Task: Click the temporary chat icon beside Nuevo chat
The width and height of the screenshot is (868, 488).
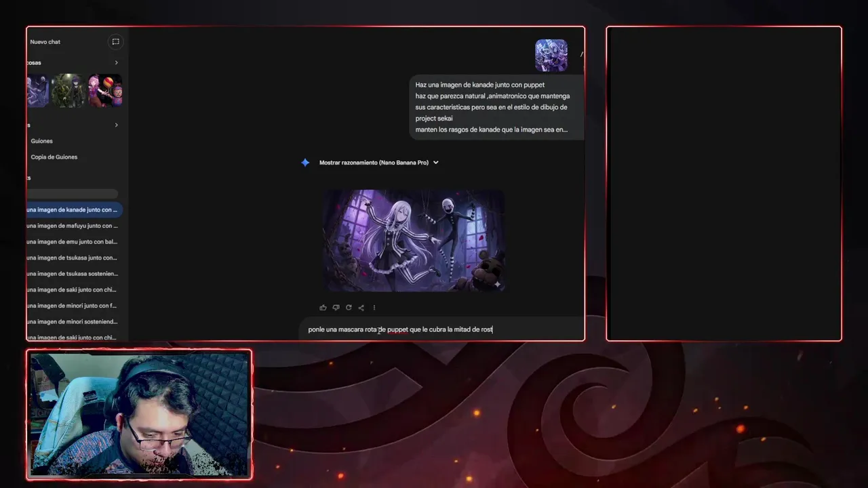Action: point(115,42)
